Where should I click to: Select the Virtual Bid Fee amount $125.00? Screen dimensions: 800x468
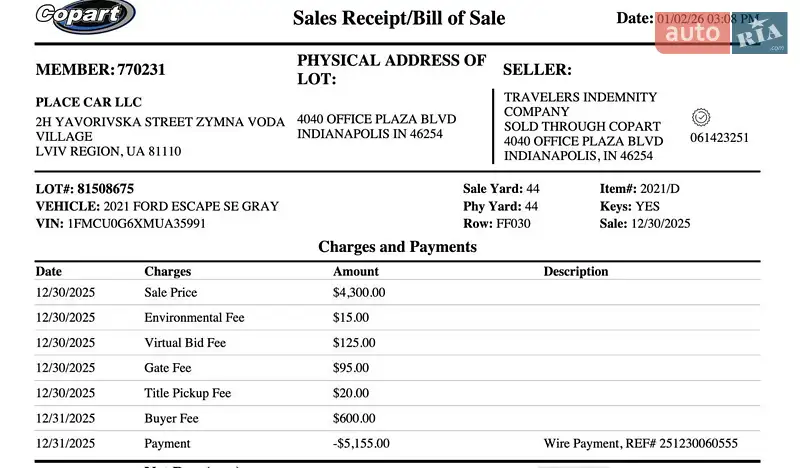[351, 343]
